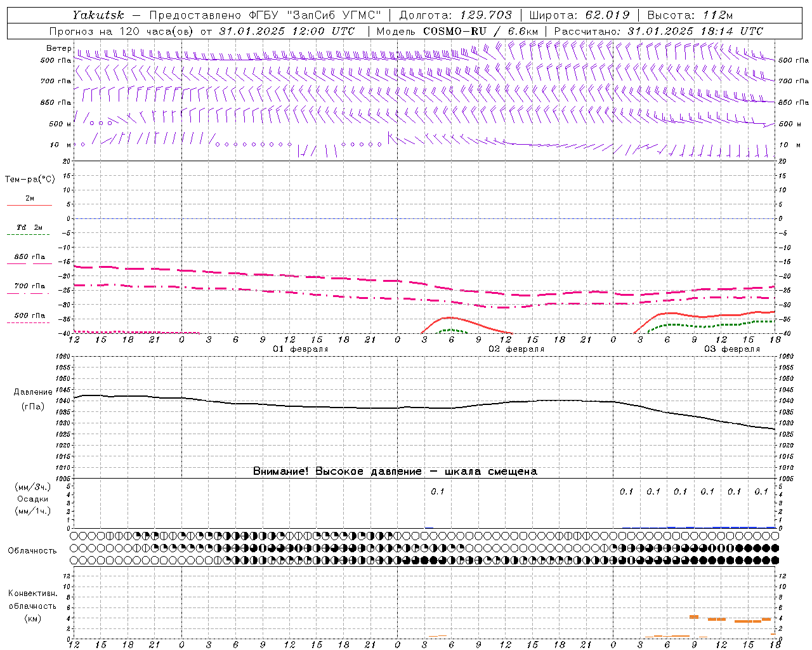The image size is (812, 650).
Task: Click the Давление panel label
Action: (33, 392)
